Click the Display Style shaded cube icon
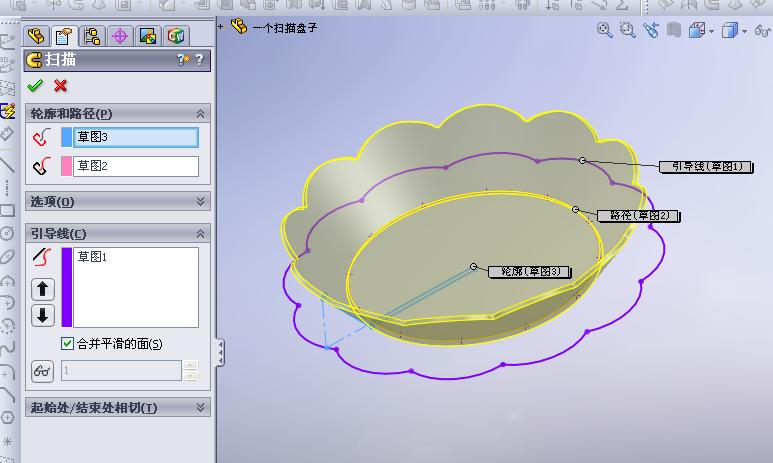This screenshot has width=773, height=463. pyautogui.click(x=729, y=31)
